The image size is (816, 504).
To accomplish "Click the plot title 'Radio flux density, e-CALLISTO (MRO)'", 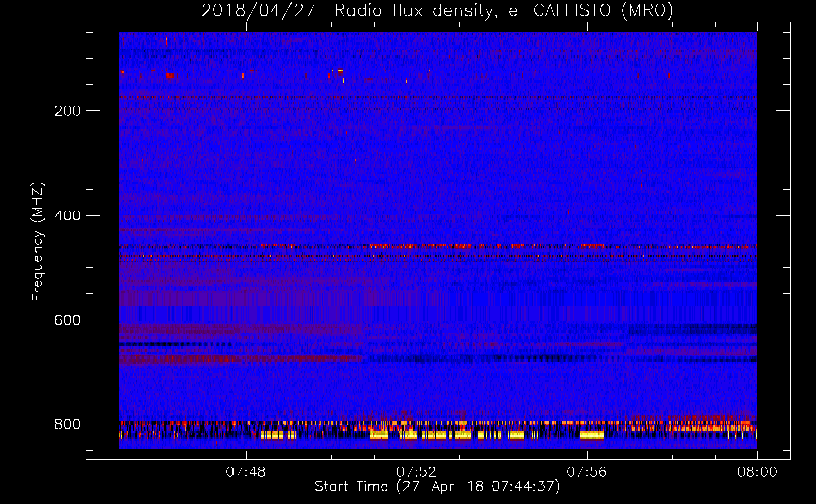I will tap(504, 11).
